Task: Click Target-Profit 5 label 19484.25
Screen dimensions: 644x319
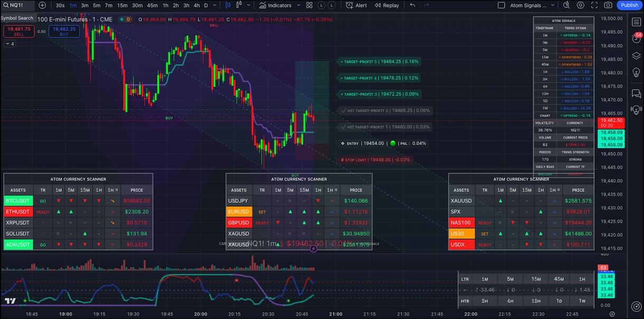Action: click(379, 62)
